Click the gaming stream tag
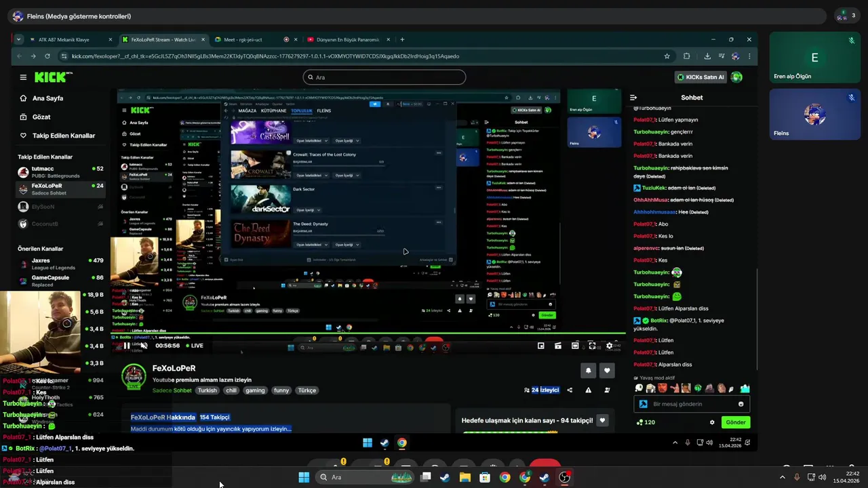 pos(255,390)
